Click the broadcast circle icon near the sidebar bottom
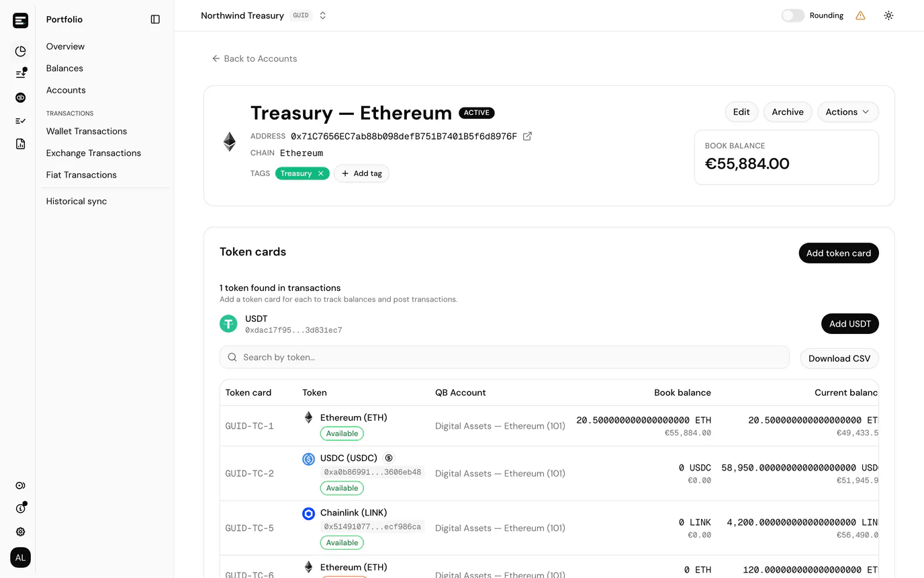The width and height of the screenshot is (924, 578). pos(21,485)
